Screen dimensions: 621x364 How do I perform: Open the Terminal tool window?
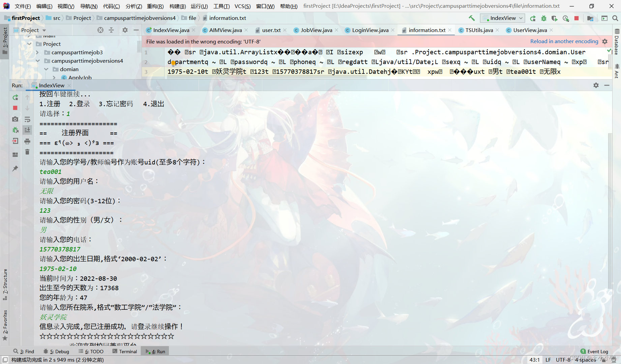point(125,351)
